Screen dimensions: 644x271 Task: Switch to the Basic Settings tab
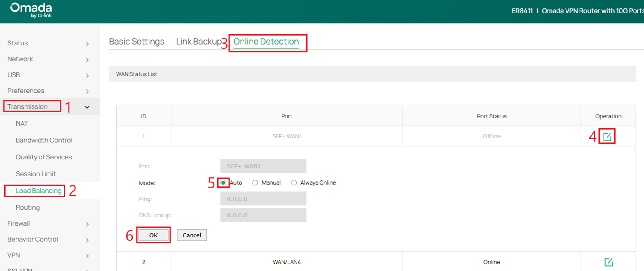coord(137,42)
